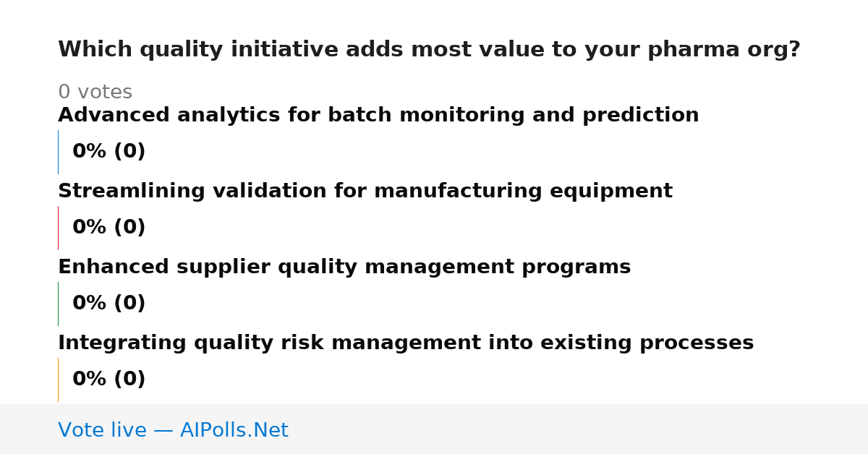Screen dimensions: 868x454
Task: Click the 0 votes counter text
Action: point(95,93)
